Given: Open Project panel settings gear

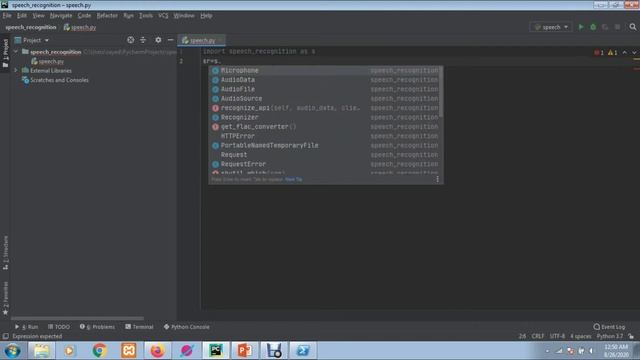Looking at the screenshot, I should pos(158,40).
